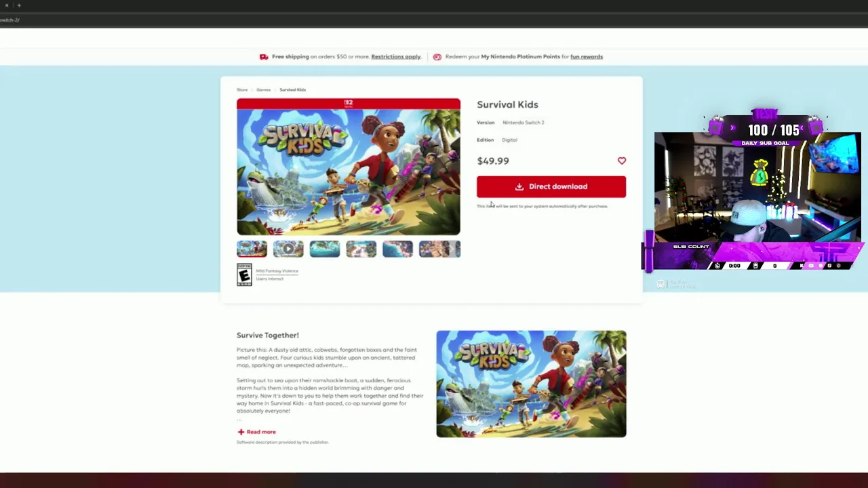
Task: Select the fifth gallery thumbnail with shoreline
Action: 397,249
